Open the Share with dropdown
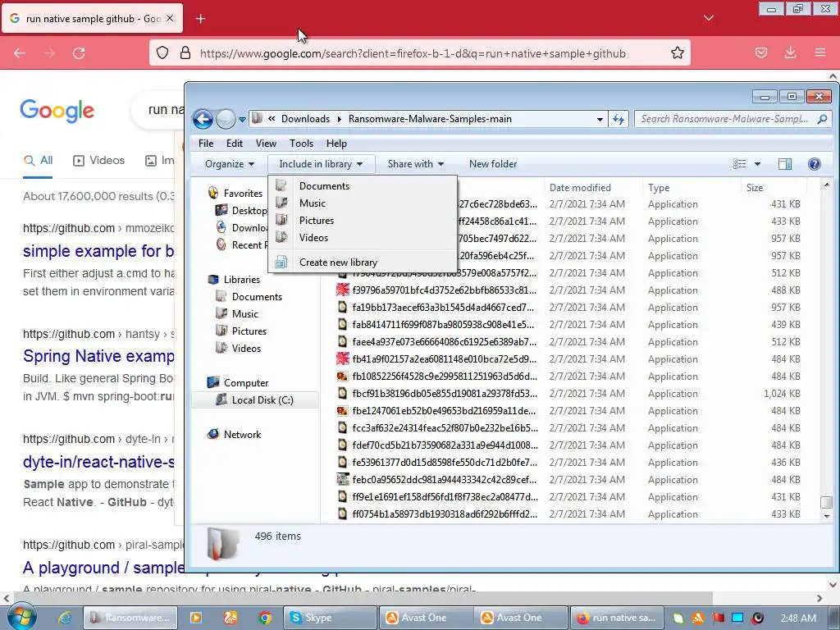840x630 pixels. [x=416, y=164]
